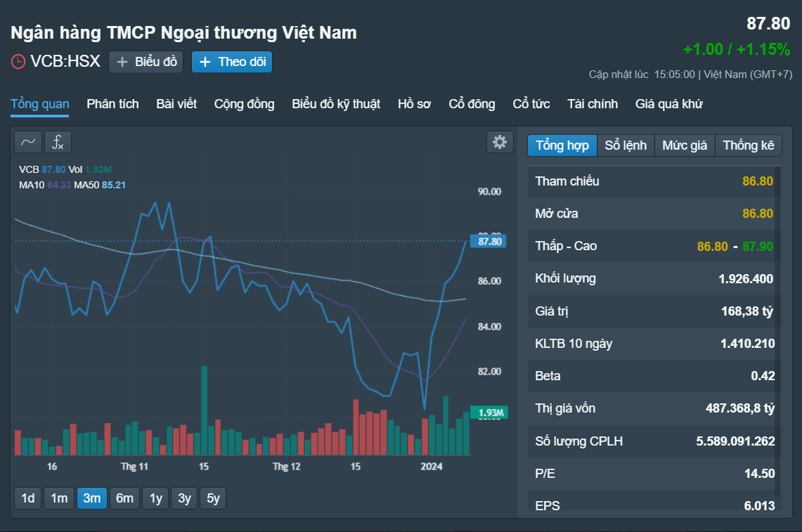Click the plus Biểu đồ button
Viewport: 802px width, 532px height.
145,62
